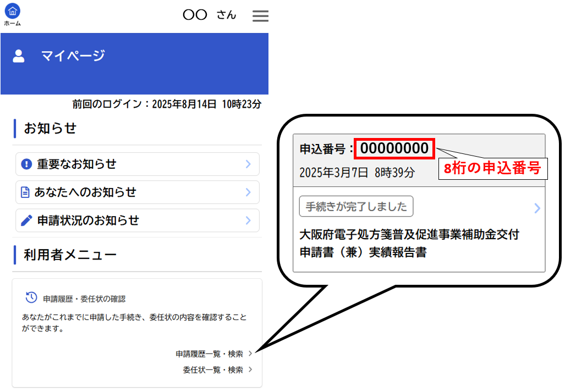This screenshot has width=565, height=392.
Task: Open the hamburger menu at top right
Action: click(260, 15)
